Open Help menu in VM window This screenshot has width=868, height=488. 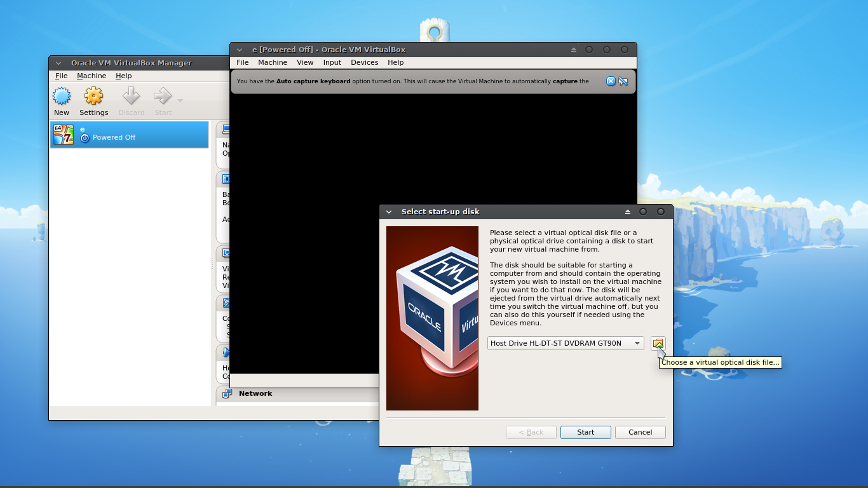(395, 62)
